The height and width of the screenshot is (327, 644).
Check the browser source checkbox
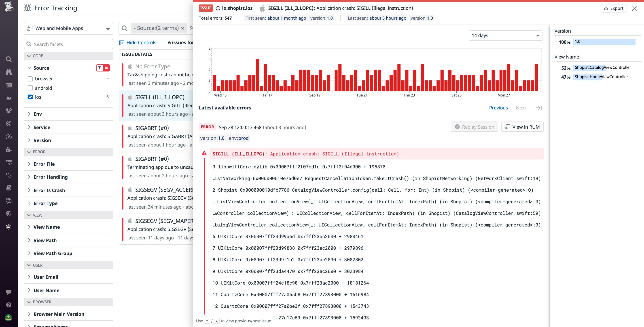pyautogui.click(x=30, y=78)
